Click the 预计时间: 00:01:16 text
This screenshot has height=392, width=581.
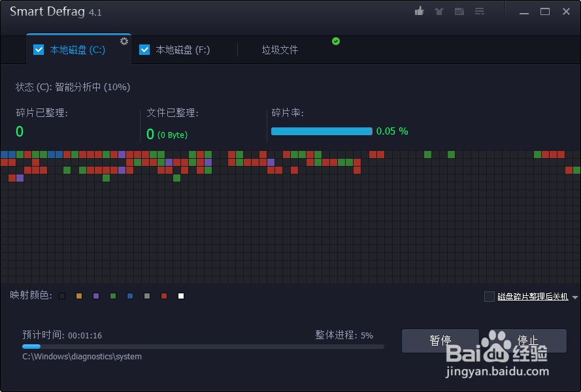point(62,335)
